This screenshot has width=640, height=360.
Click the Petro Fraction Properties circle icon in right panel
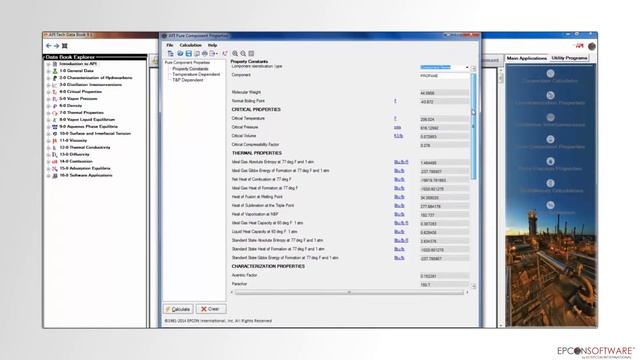pyautogui.click(x=550, y=161)
